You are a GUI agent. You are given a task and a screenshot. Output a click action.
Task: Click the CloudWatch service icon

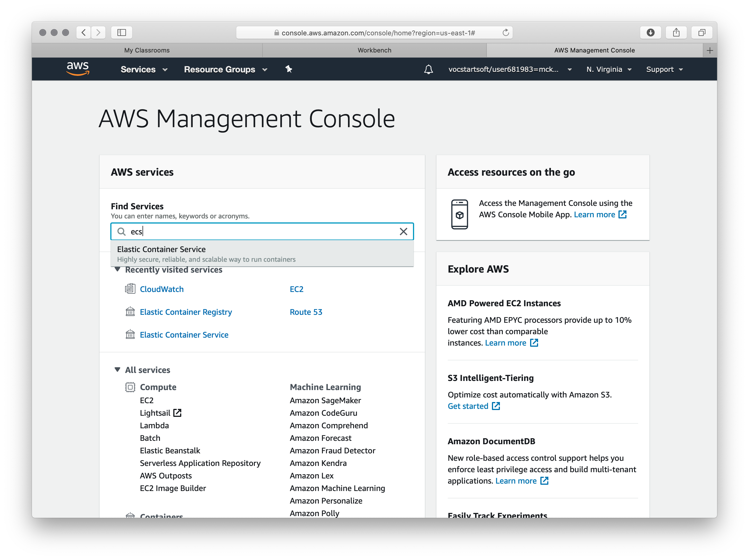(130, 289)
